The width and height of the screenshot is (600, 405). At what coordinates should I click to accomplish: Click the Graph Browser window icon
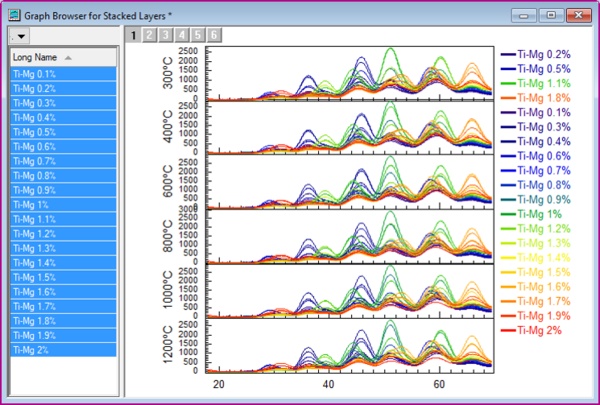coord(14,15)
